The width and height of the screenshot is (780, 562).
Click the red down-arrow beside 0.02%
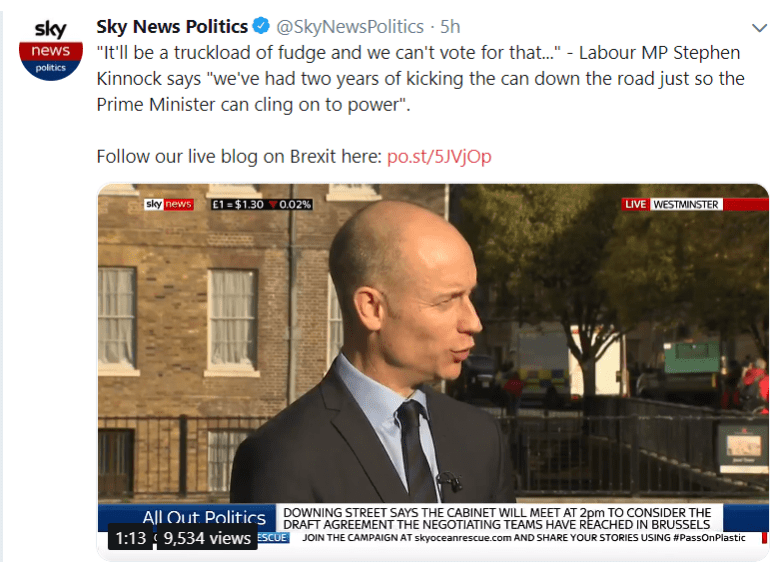coord(272,204)
